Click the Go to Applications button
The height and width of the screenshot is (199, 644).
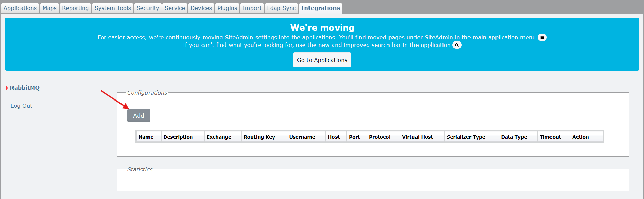coord(322,60)
